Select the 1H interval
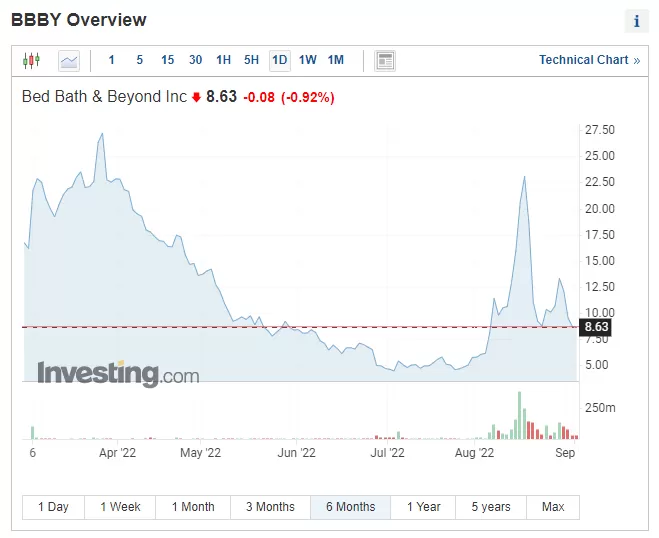The width and height of the screenshot is (659, 538). [x=224, y=60]
